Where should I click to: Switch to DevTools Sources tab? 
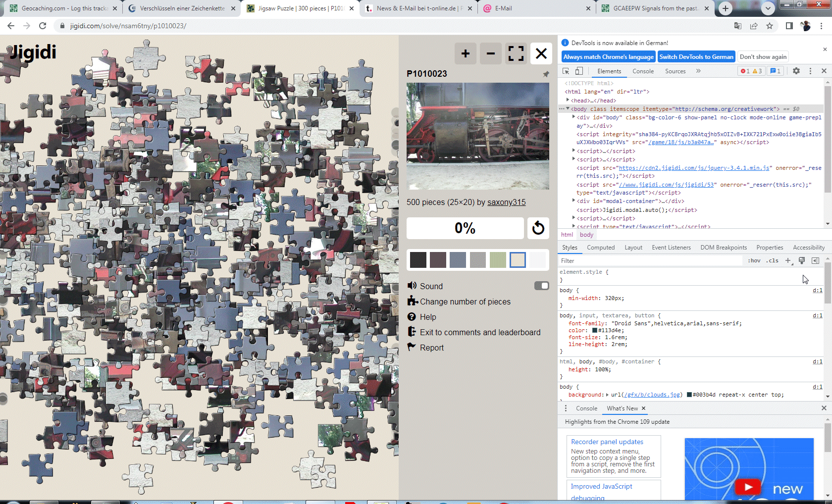click(x=676, y=71)
